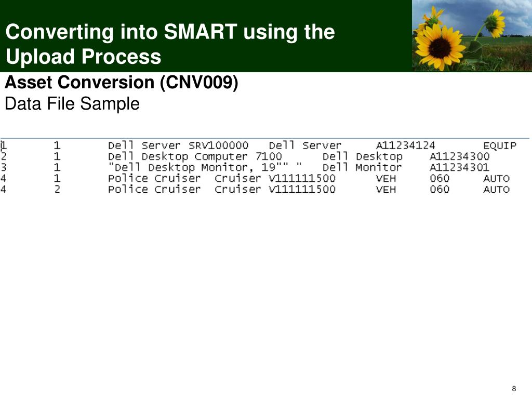Screen dimensions: 532x399
Task: Click the slide title 'Converting into SMART using the'
Action: coord(170,32)
